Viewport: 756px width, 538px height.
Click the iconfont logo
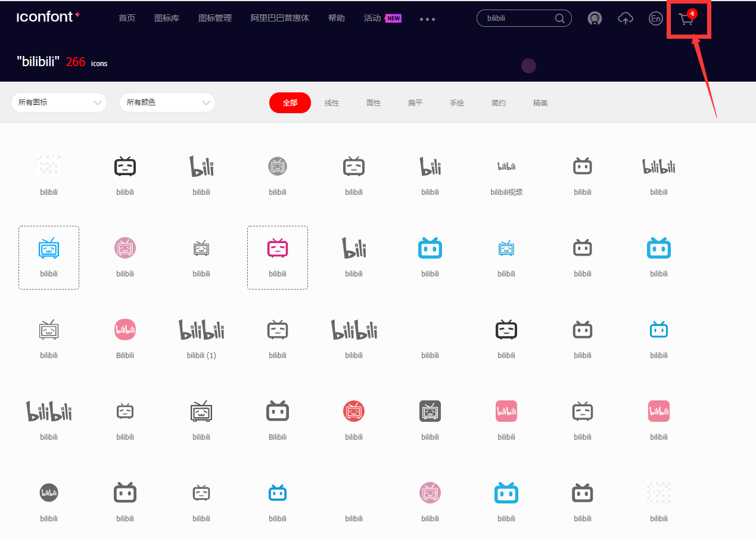click(48, 17)
